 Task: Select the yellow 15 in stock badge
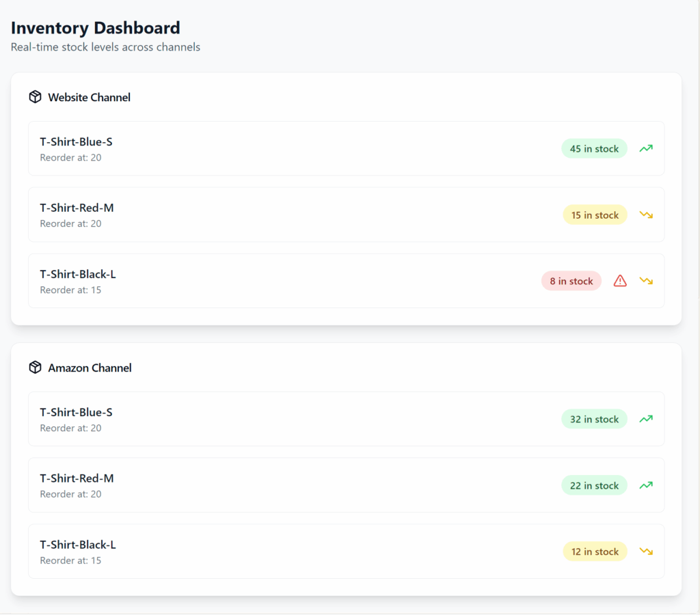pyautogui.click(x=595, y=215)
